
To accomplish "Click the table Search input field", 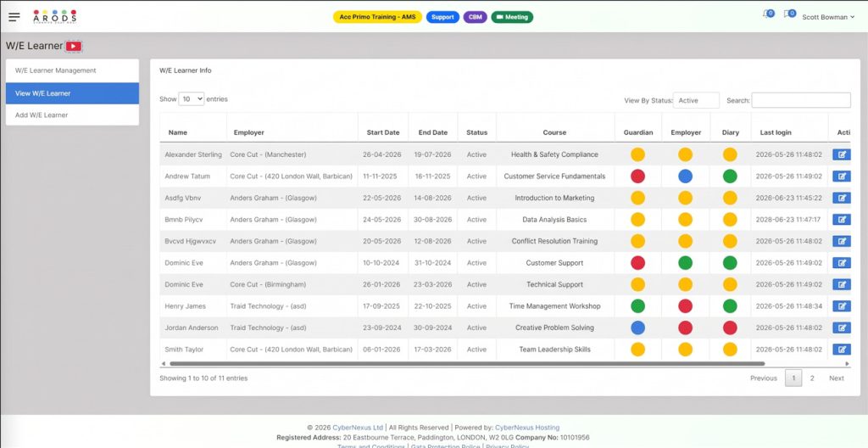I will tap(801, 100).
